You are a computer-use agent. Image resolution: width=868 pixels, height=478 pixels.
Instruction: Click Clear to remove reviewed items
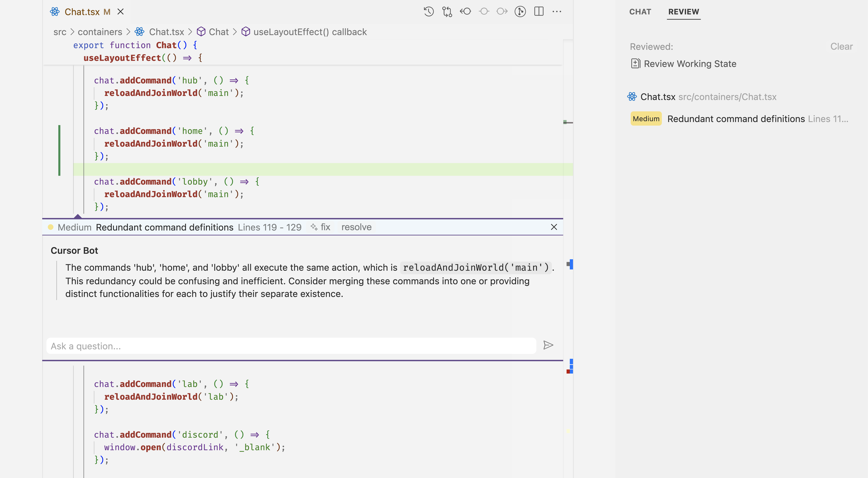click(842, 46)
